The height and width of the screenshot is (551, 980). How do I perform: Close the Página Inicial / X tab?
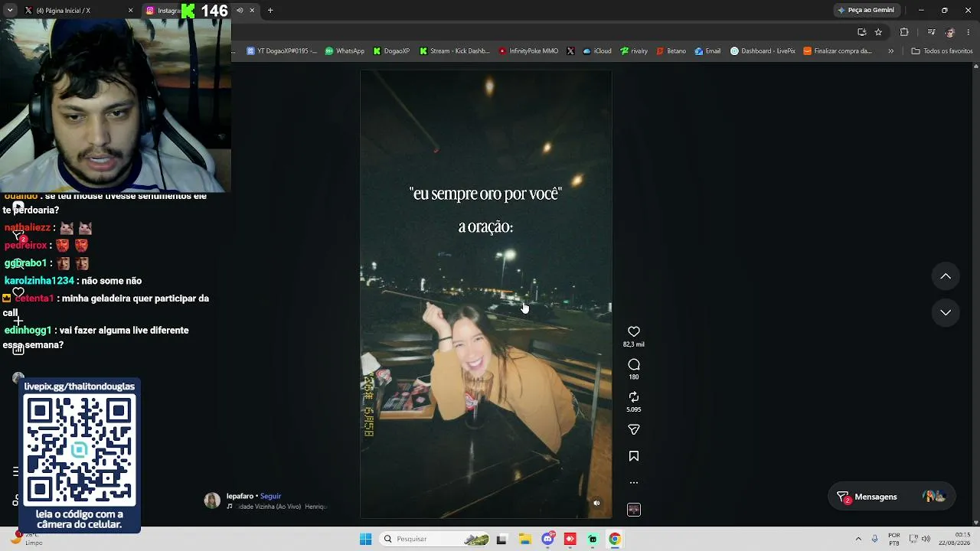point(130,10)
